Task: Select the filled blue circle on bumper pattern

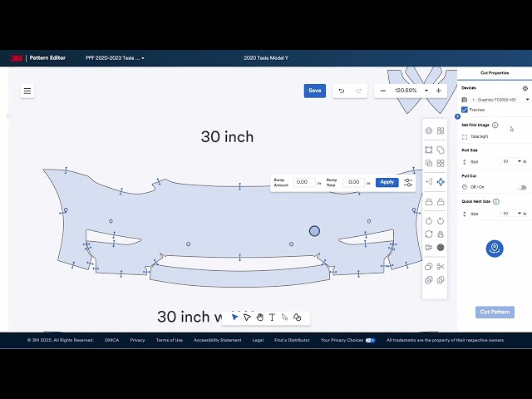Action: [314, 231]
